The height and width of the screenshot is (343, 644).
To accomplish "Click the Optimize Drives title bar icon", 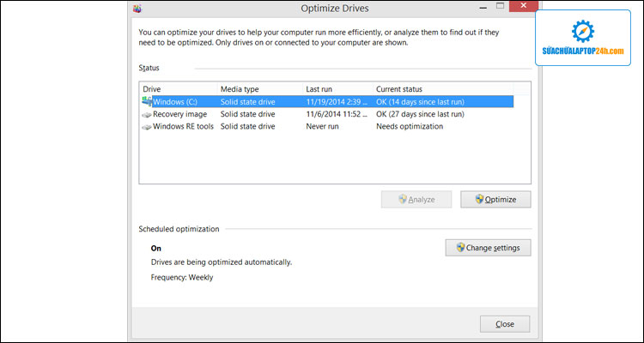I will point(140,9).
